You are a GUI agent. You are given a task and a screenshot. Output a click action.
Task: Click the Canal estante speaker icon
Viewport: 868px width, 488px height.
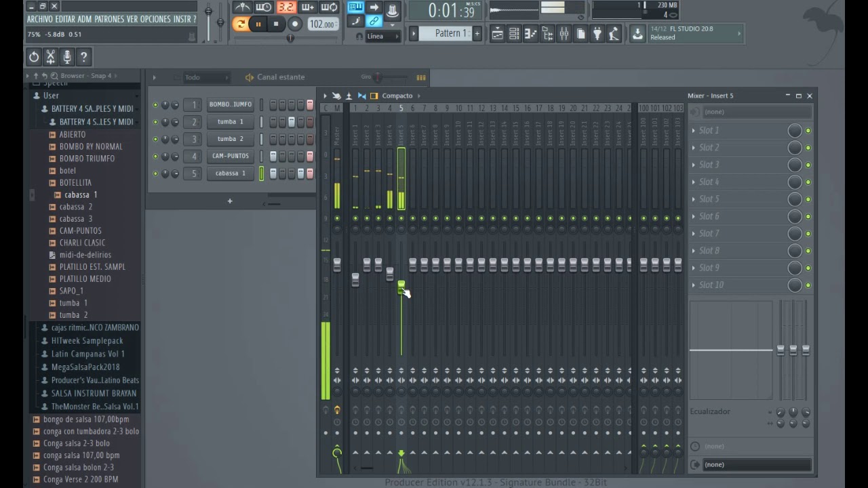click(x=249, y=77)
